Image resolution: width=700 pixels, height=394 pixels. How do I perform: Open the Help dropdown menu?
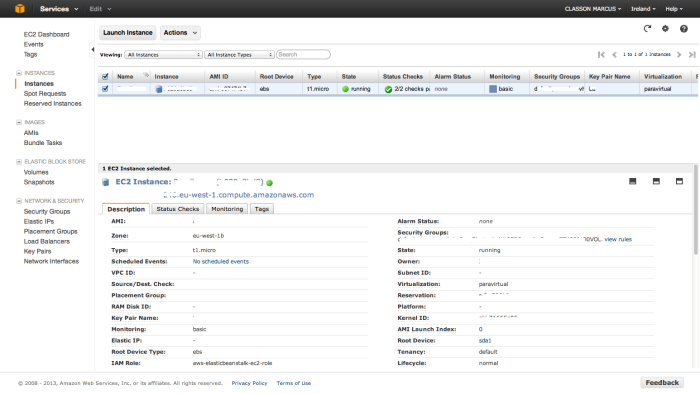point(674,8)
